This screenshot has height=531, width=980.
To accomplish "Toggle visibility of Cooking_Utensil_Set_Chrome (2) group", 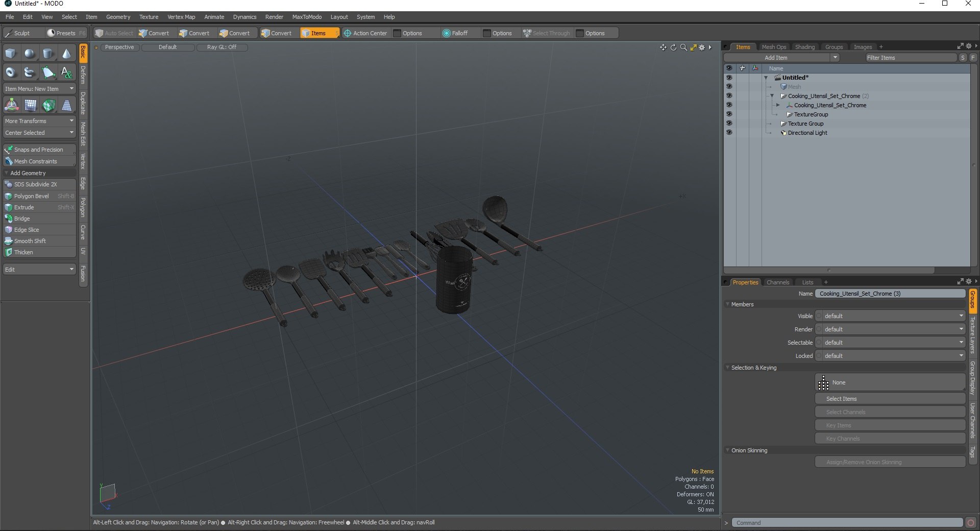I will coord(729,96).
